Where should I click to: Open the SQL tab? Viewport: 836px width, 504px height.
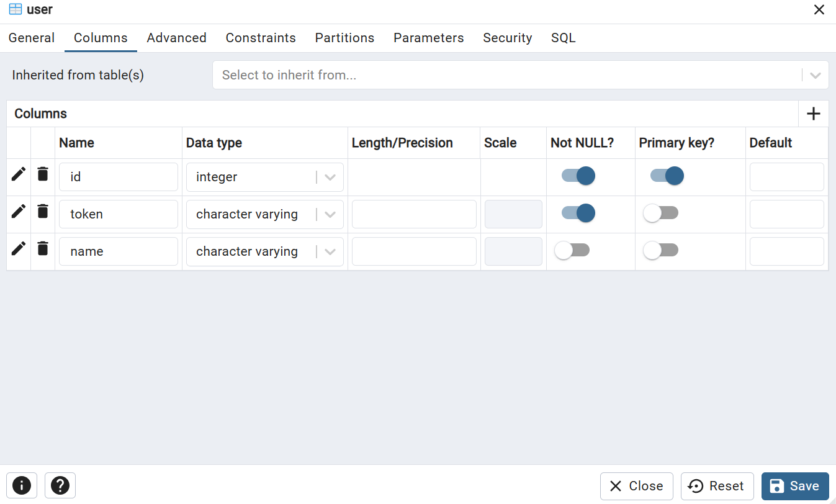[564, 38]
